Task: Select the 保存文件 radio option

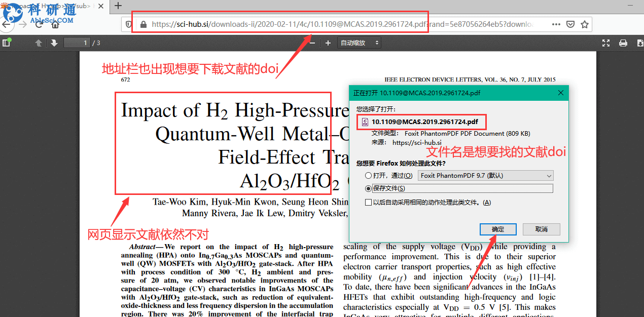Action: pyautogui.click(x=368, y=188)
